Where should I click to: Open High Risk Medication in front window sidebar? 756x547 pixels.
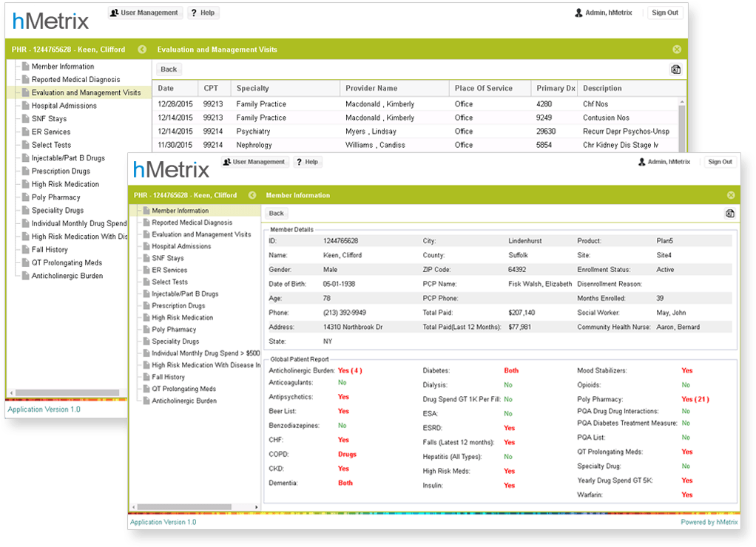[x=182, y=318]
